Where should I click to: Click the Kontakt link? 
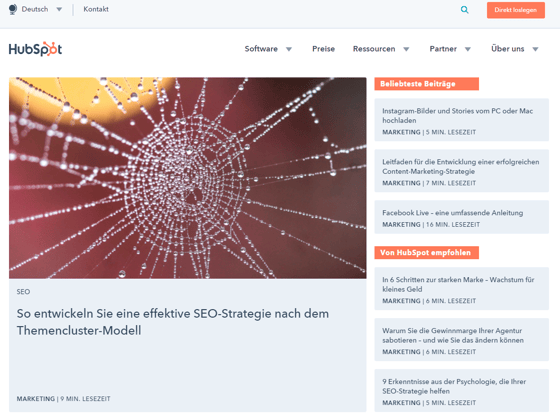click(x=96, y=9)
